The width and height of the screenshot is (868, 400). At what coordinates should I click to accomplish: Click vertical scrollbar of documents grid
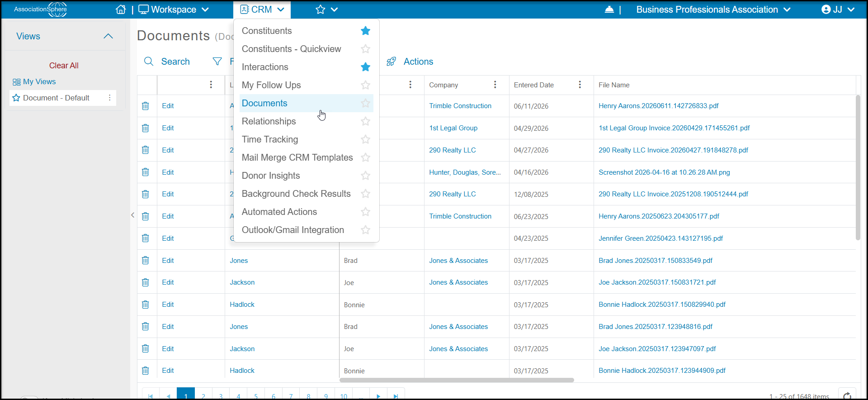858,167
